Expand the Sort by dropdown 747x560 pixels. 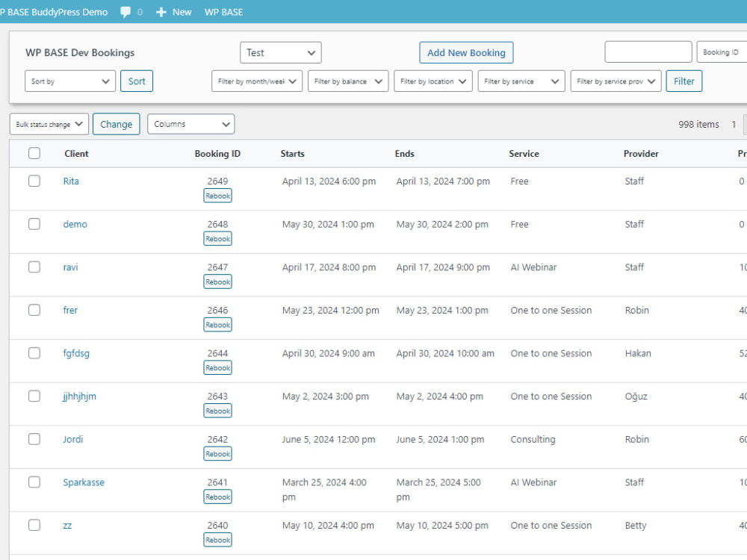tap(70, 81)
